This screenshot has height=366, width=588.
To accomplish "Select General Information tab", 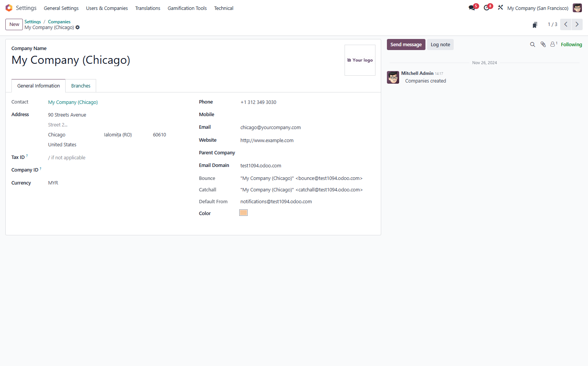I will pyautogui.click(x=39, y=86).
